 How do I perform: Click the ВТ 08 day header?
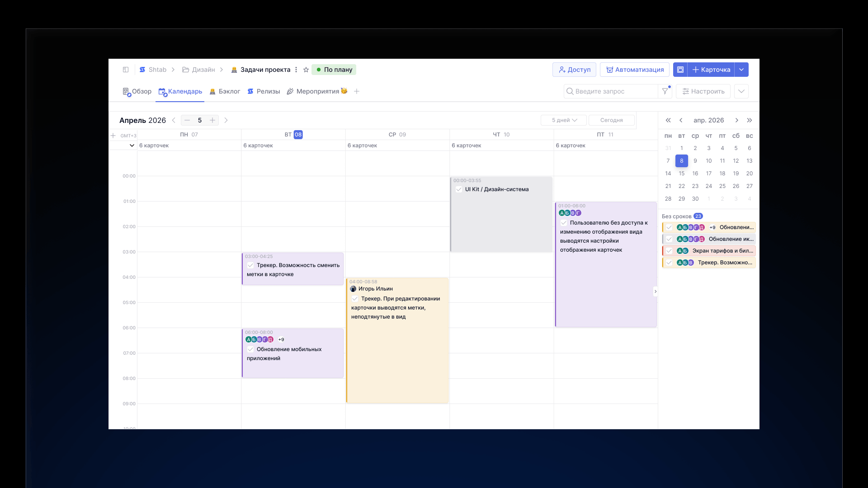(293, 135)
